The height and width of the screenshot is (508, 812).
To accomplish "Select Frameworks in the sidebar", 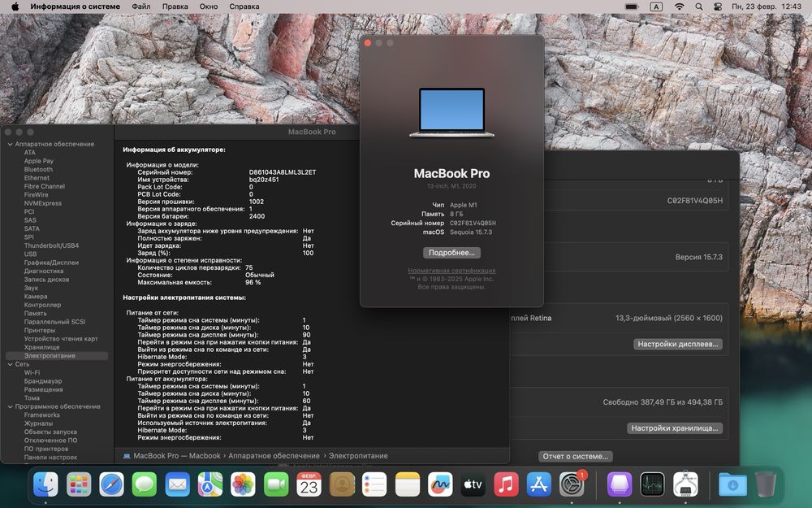I will click(42, 415).
